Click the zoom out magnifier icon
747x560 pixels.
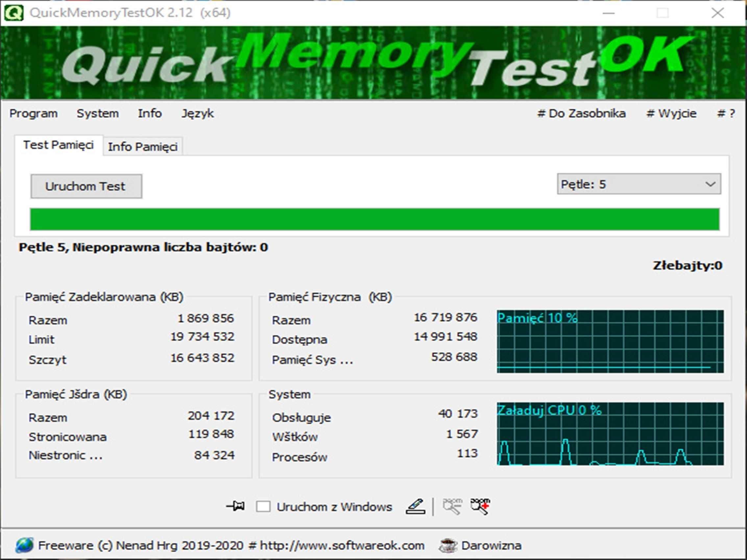click(452, 506)
